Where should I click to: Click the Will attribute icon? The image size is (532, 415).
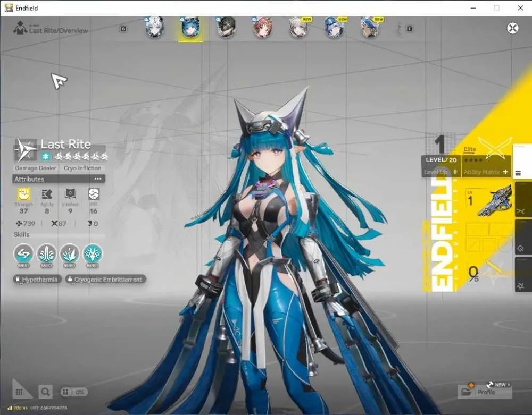tap(93, 194)
